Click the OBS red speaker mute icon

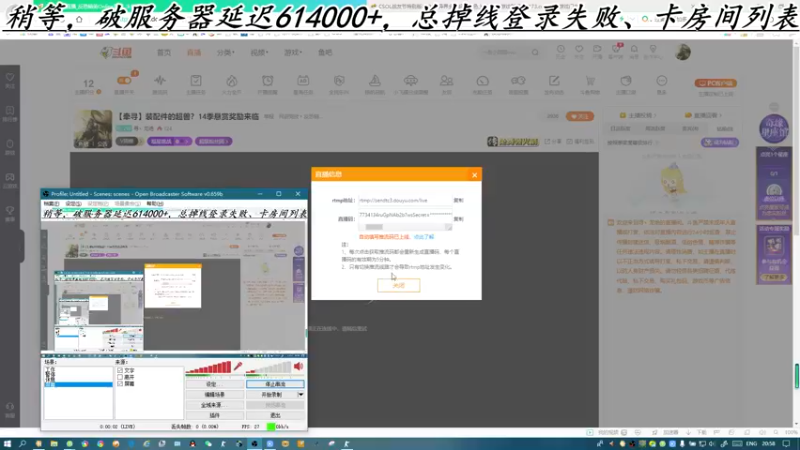pos(298,366)
